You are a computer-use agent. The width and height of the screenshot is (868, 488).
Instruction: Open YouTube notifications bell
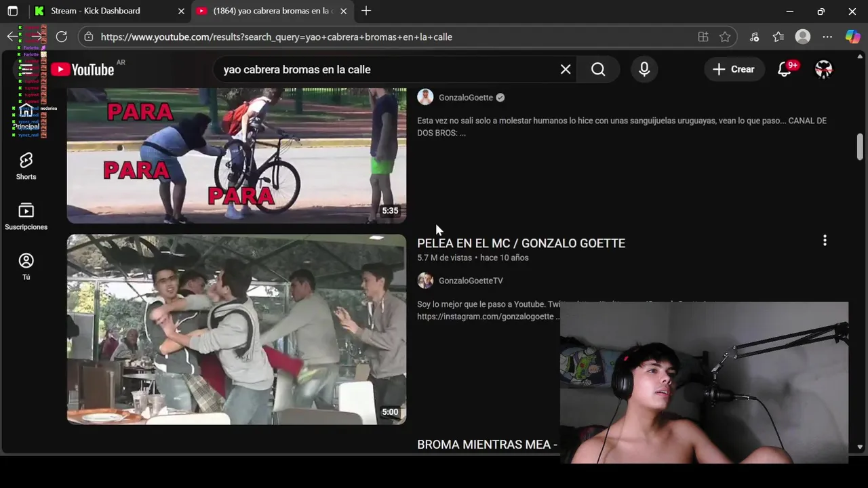click(x=785, y=68)
